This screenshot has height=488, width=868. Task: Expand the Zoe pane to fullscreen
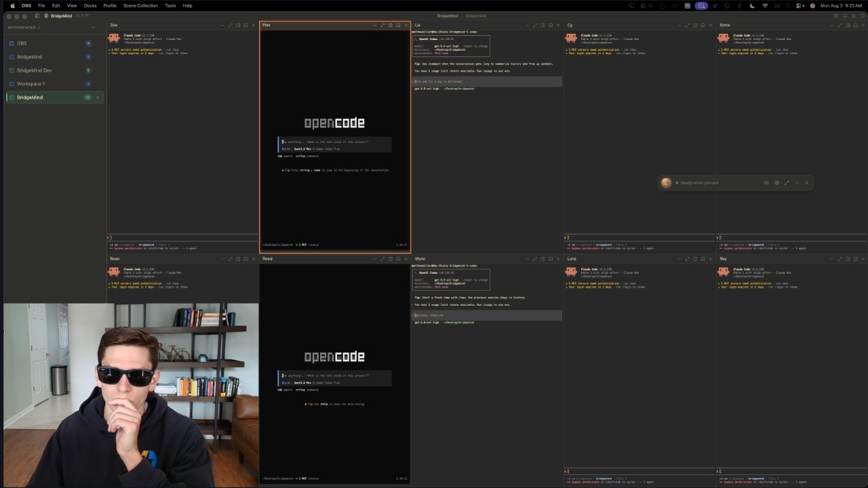click(231, 25)
